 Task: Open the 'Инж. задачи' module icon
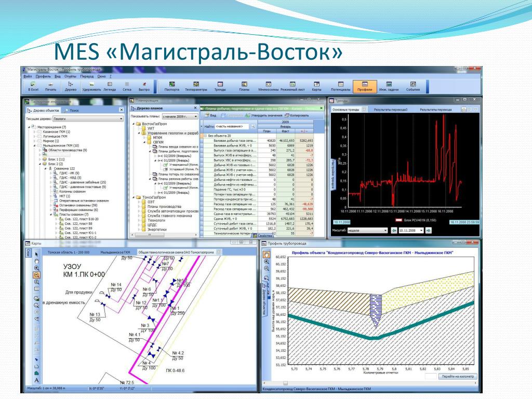pos(389,86)
